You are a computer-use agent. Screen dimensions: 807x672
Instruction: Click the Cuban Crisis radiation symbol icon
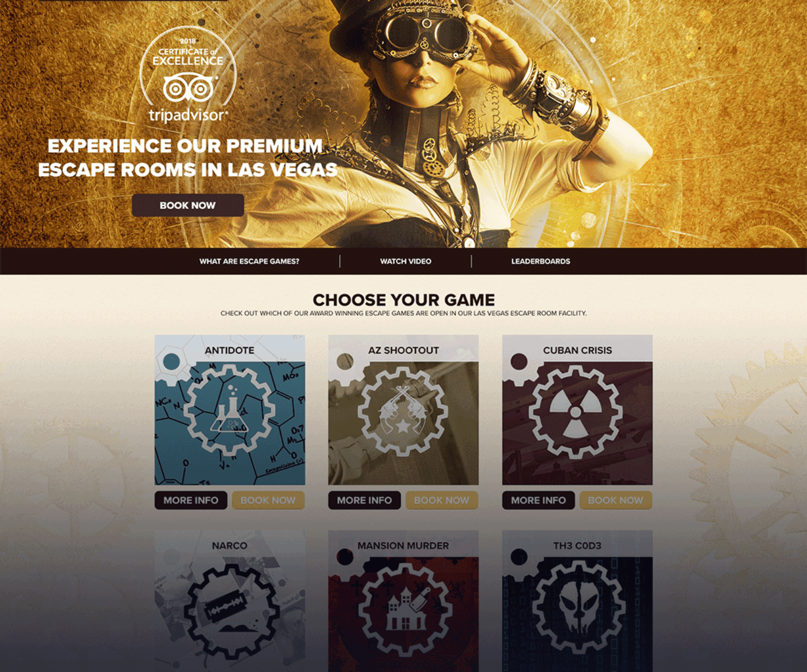pos(576,412)
